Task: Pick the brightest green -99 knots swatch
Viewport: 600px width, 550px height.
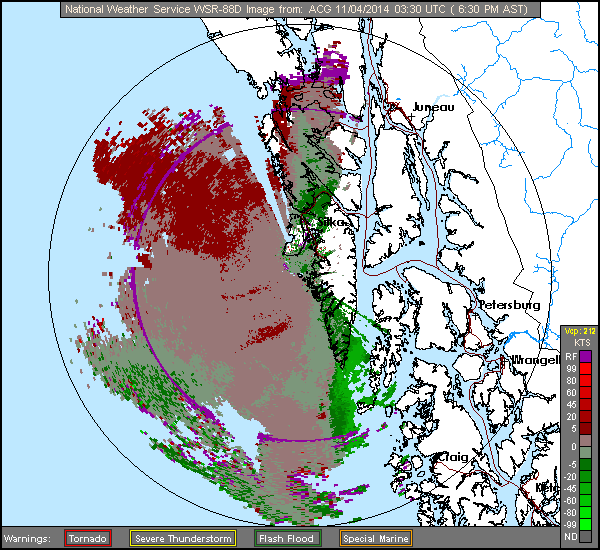Action: [585, 524]
